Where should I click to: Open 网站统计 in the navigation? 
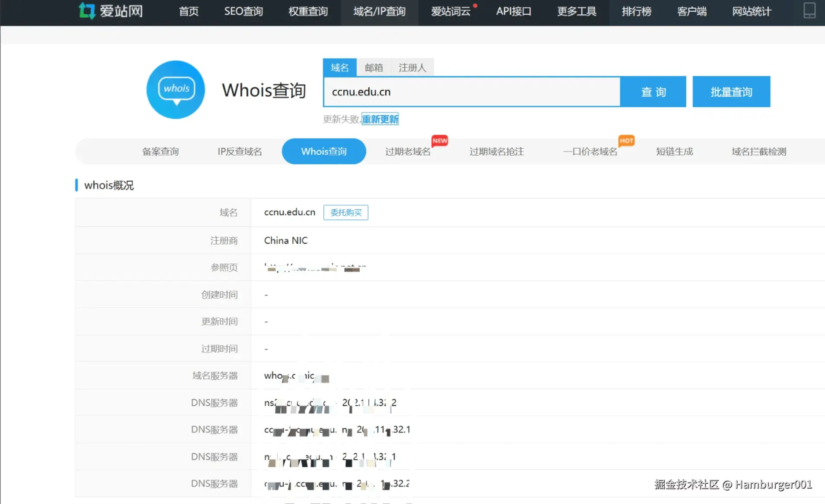pos(751,11)
